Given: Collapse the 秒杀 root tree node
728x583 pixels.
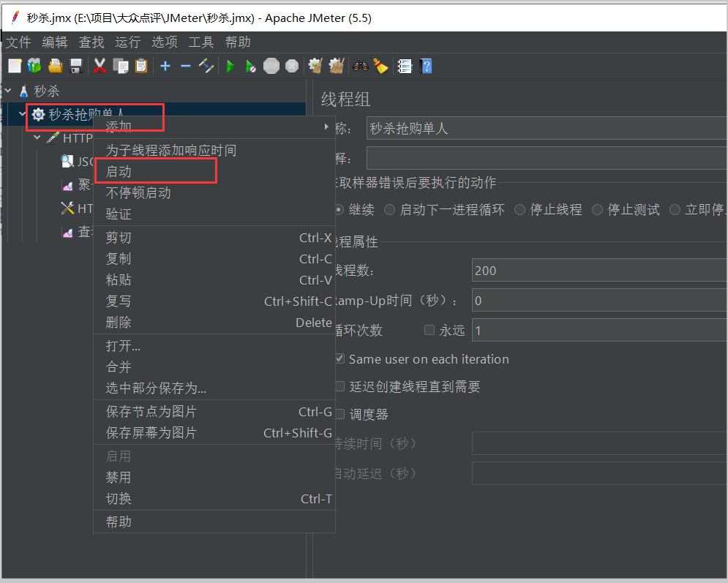Looking at the screenshot, I should pos(9,91).
